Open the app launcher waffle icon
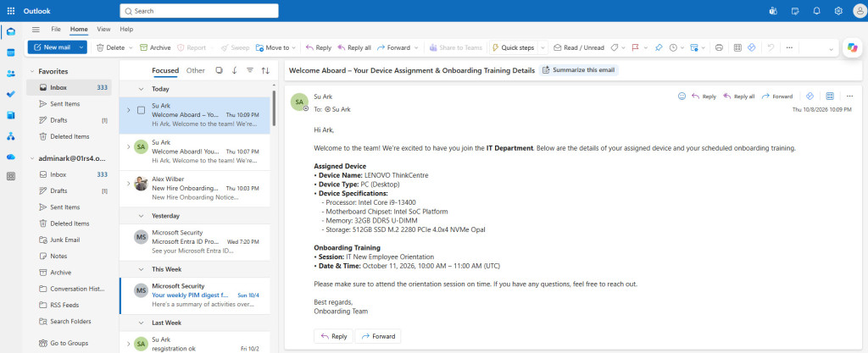The height and width of the screenshot is (353, 868). click(11, 10)
